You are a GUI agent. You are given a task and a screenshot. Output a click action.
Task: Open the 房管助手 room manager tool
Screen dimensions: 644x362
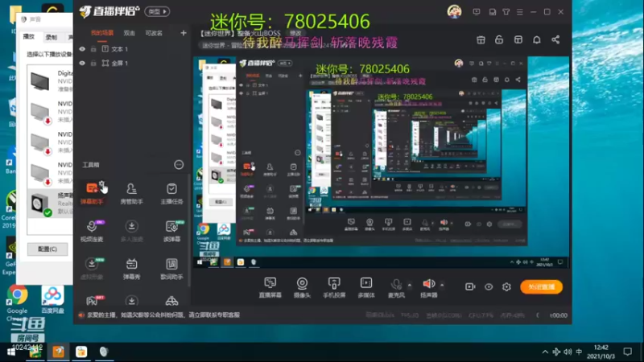coord(131,193)
